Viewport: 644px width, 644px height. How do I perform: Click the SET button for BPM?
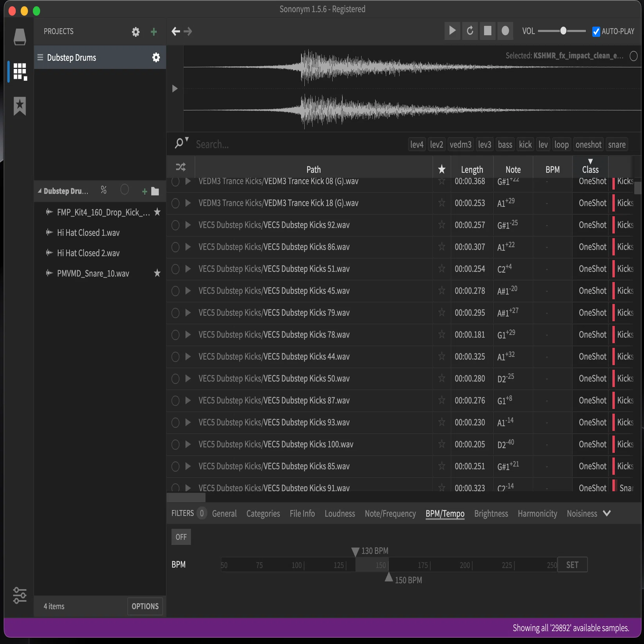tap(572, 564)
